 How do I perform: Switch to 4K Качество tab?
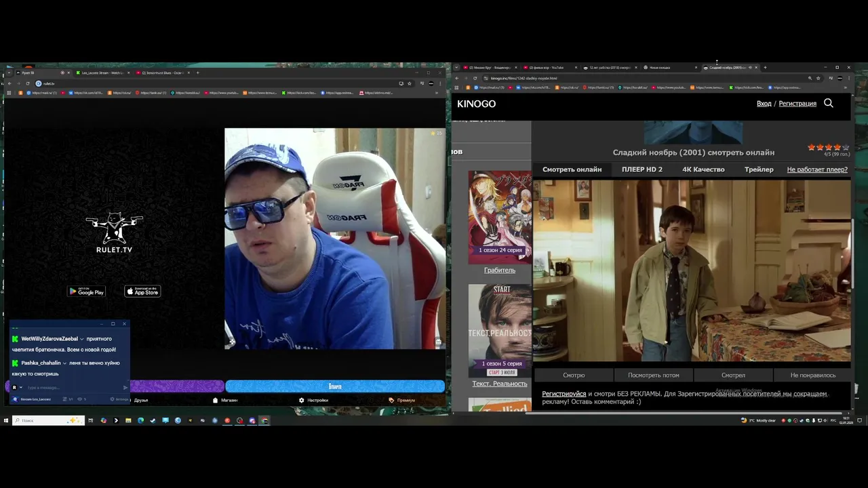click(x=703, y=169)
